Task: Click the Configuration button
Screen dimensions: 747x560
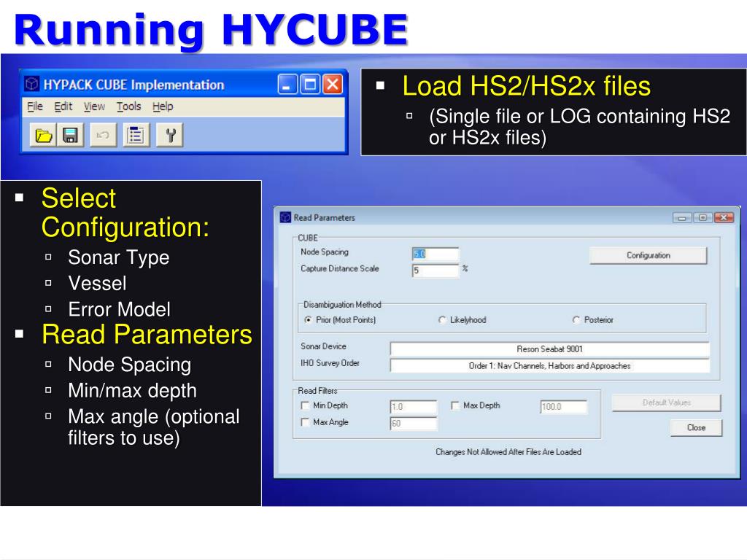Action: coord(649,255)
